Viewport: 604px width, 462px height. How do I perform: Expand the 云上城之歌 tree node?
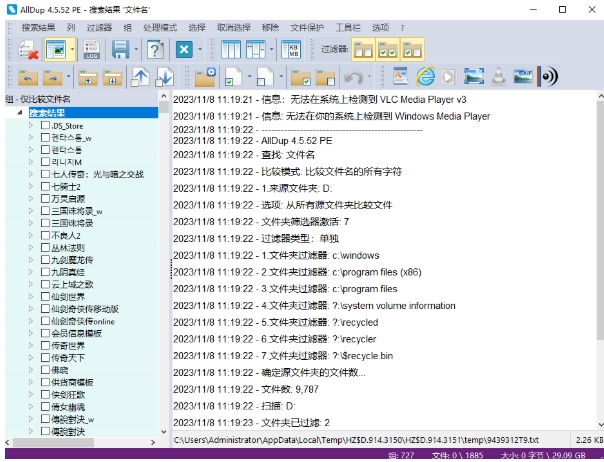click(x=31, y=284)
